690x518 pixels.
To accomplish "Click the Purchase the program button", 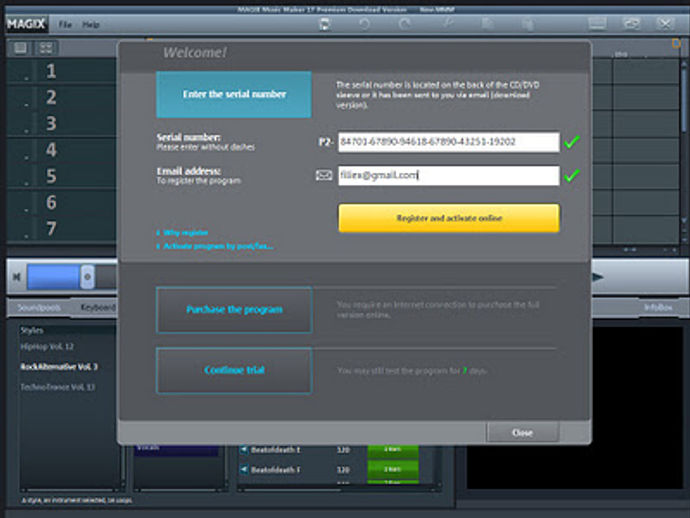I will pos(234,309).
